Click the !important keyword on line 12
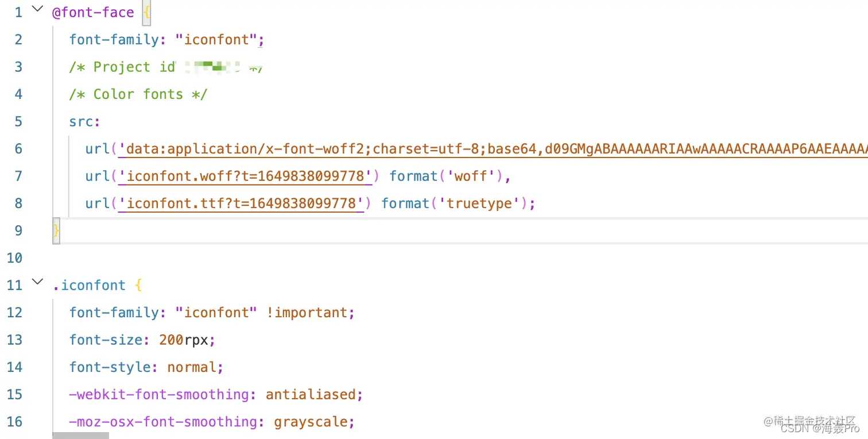 [308, 313]
